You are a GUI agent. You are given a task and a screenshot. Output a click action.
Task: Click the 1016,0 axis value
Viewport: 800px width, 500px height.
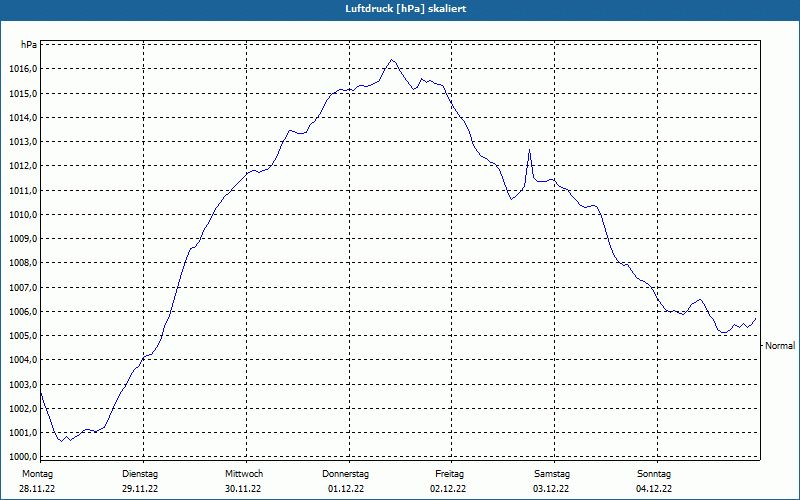point(23,69)
